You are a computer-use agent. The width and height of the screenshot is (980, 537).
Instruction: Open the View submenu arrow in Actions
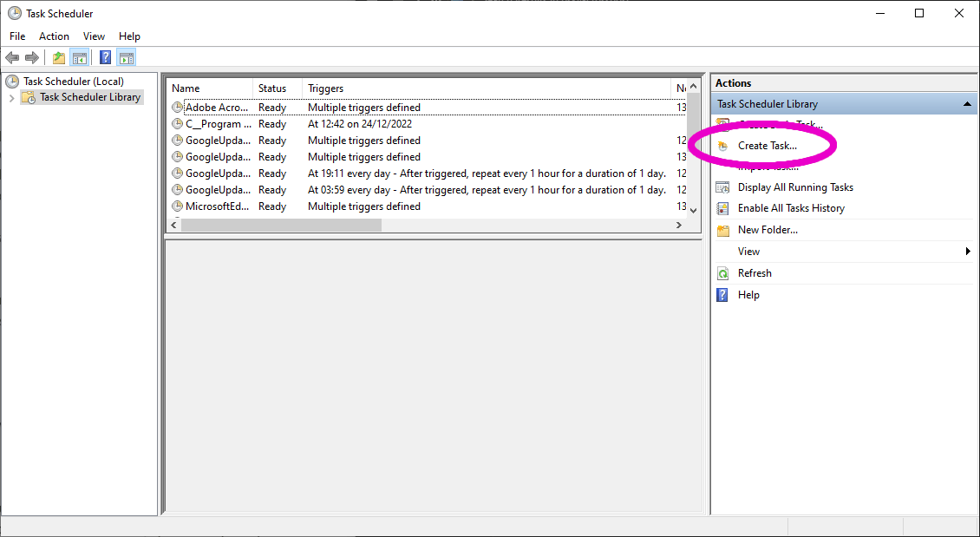pos(968,252)
